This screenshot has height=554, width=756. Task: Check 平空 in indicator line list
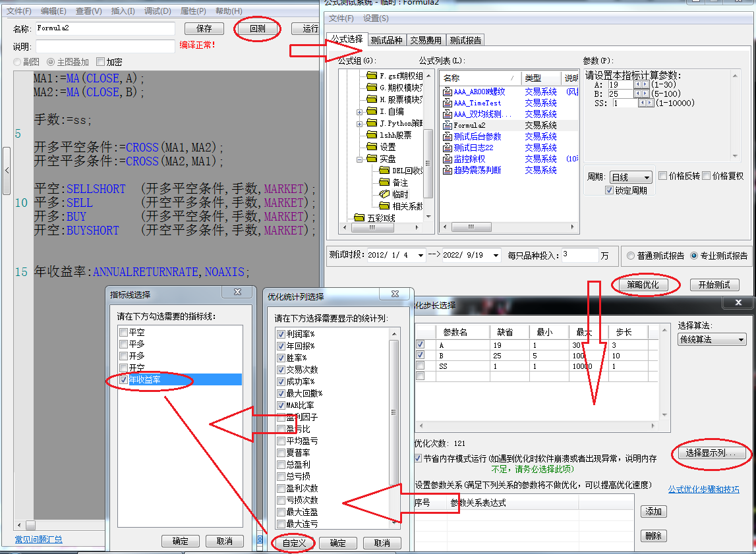[123, 333]
